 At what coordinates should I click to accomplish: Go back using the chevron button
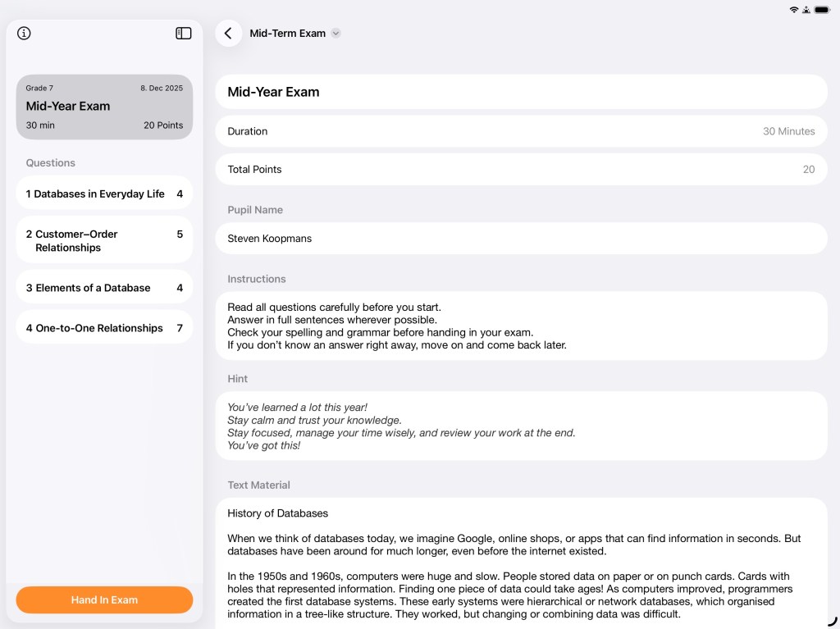[x=228, y=34]
